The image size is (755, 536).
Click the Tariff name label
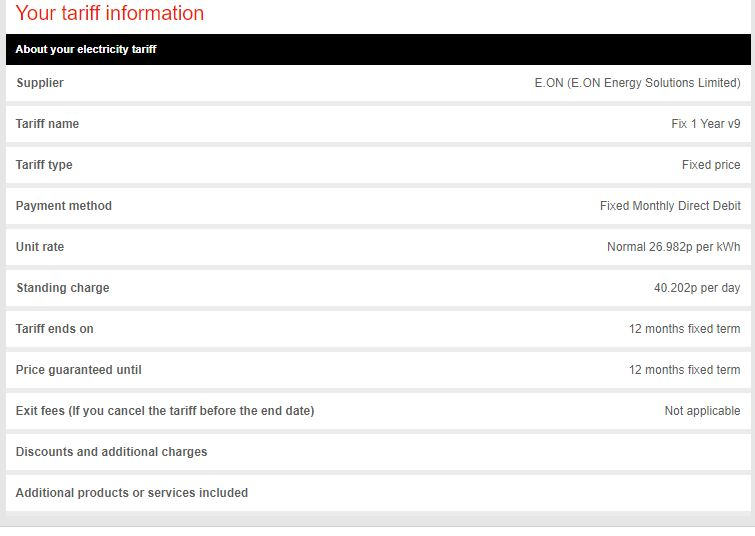[x=47, y=124]
